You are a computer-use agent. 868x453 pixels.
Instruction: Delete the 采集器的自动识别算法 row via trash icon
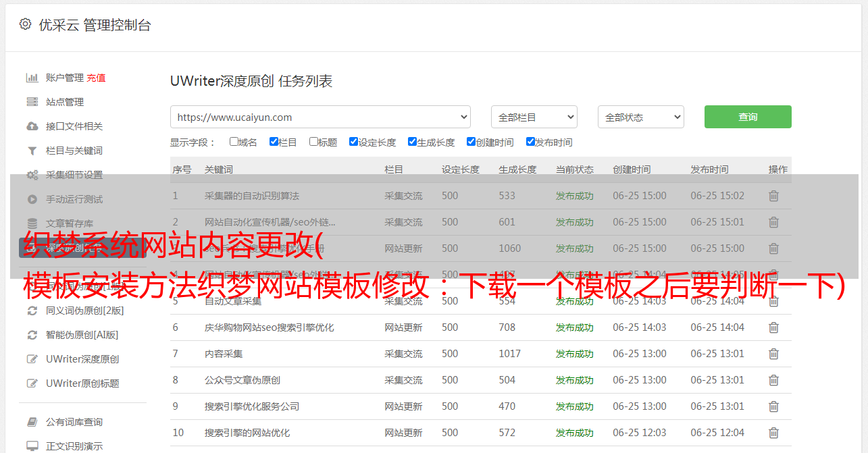click(x=774, y=196)
